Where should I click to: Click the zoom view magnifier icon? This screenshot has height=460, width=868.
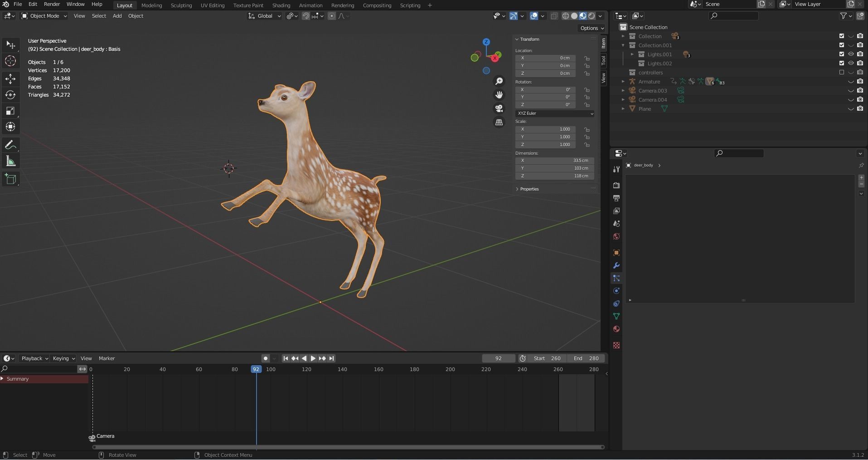coord(499,81)
